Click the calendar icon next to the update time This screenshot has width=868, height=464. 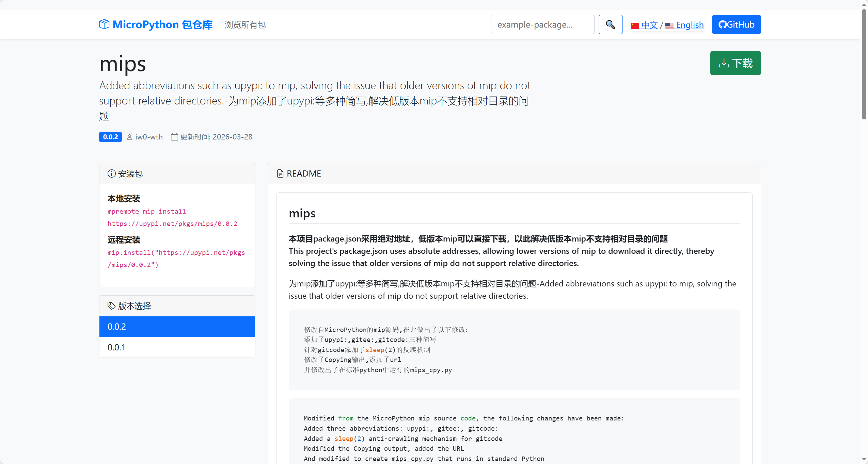(174, 137)
